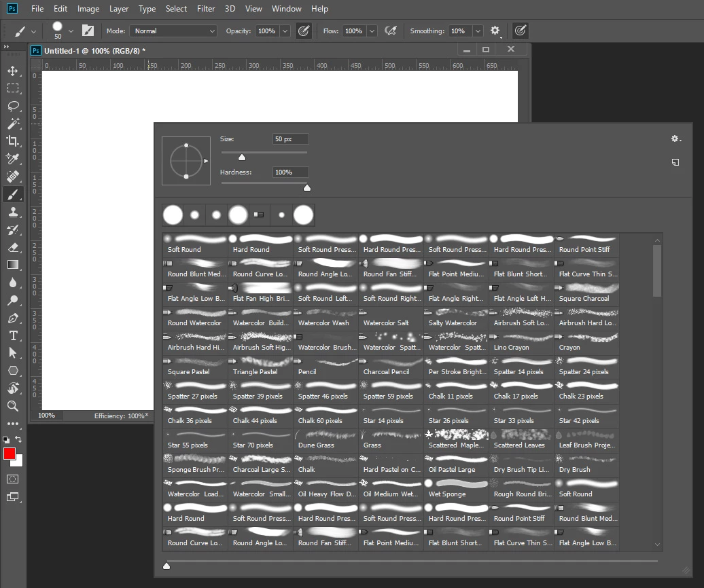Select the Brush tool in toolbar
Screen dimensions: 704x588
13,194
